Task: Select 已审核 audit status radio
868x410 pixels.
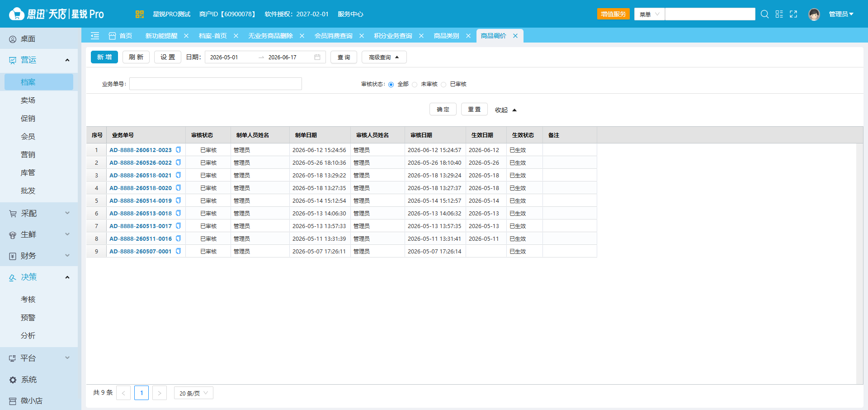Action: (x=443, y=85)
